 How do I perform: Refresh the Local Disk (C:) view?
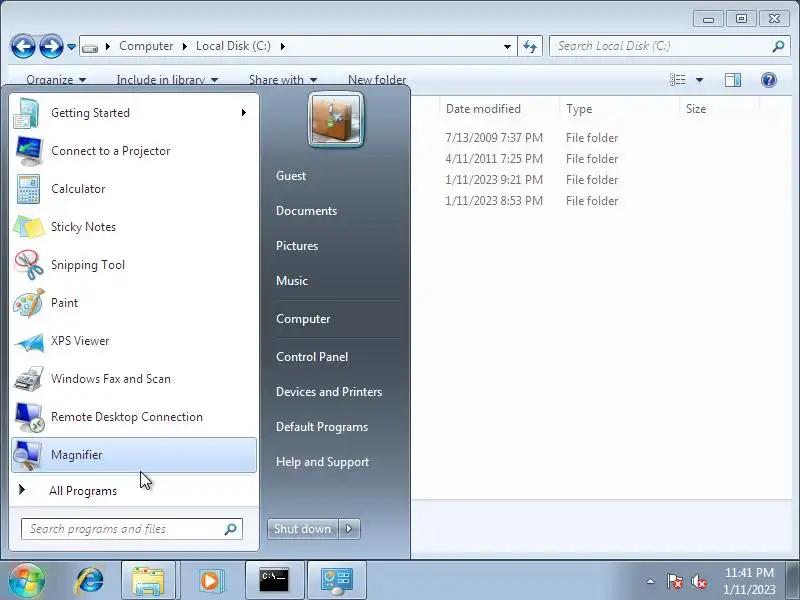tap(530, 46)
